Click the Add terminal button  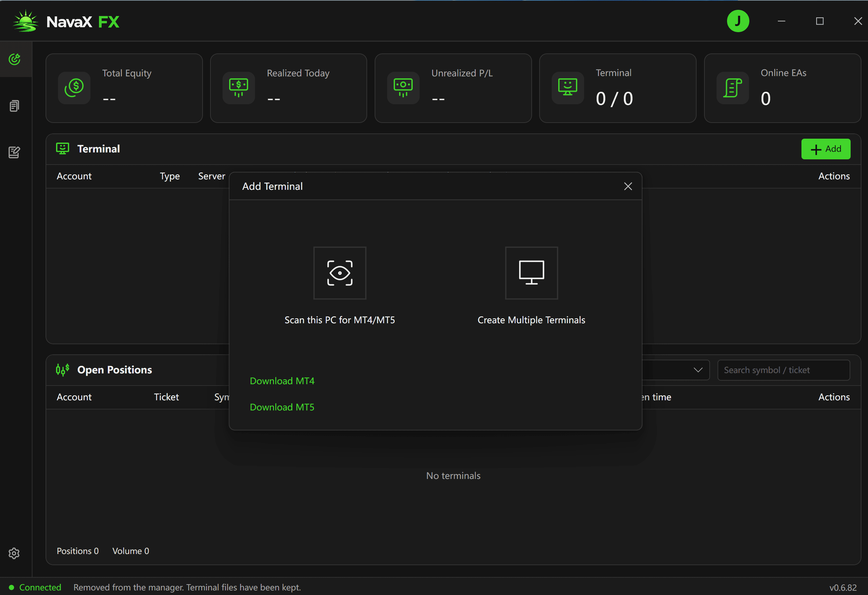point(826,149)
